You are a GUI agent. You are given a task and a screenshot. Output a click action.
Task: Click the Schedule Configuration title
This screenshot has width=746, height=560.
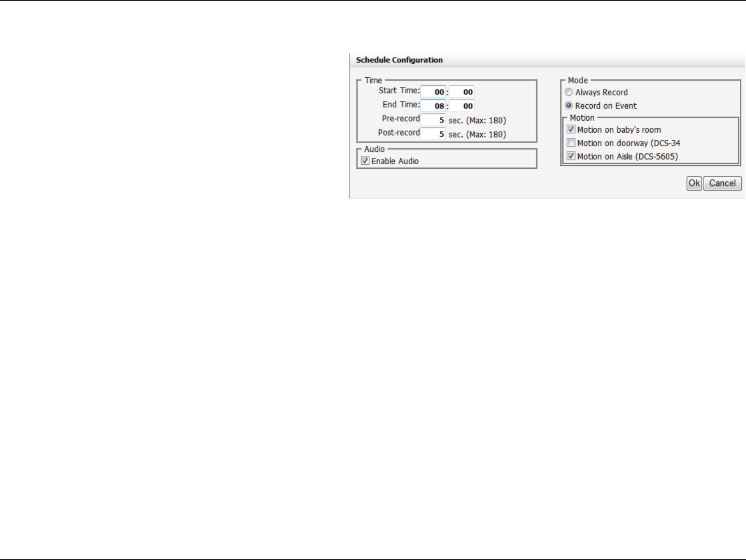399,60
